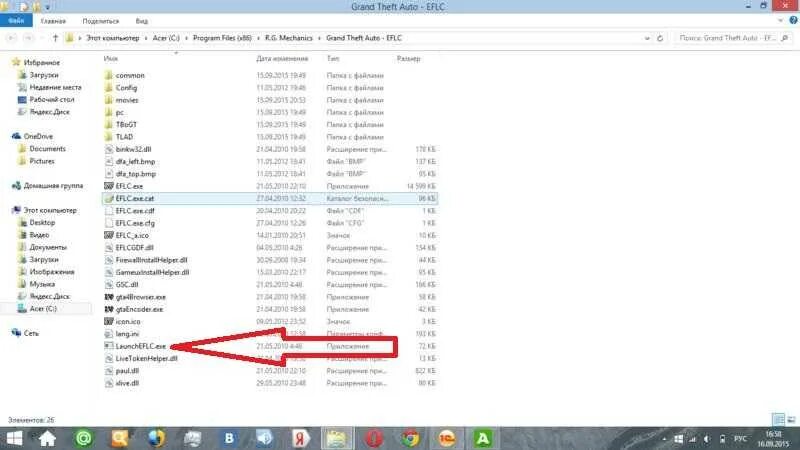Click the РУС language indicator
800x450 pixels.
(x=740, y=439)
